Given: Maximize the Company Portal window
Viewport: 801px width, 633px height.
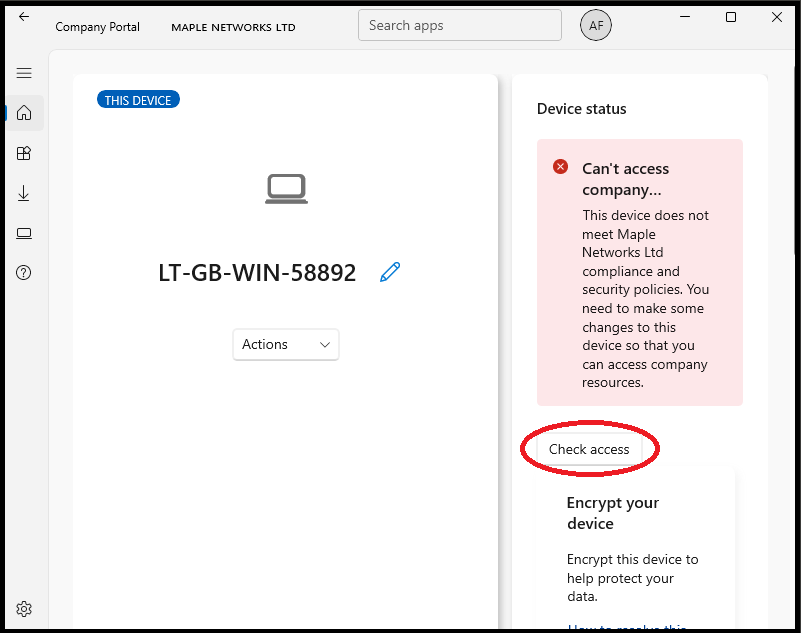Looking at the screenshot, I should [x=731, y=17].
